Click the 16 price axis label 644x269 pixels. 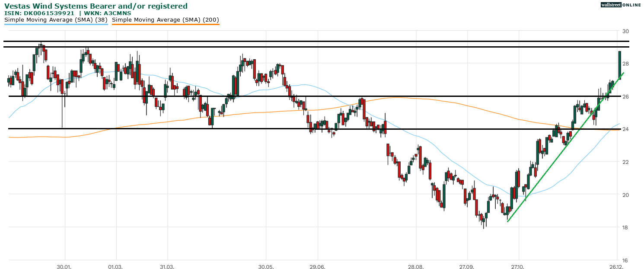pyautogui.click(x=625, y=260)
